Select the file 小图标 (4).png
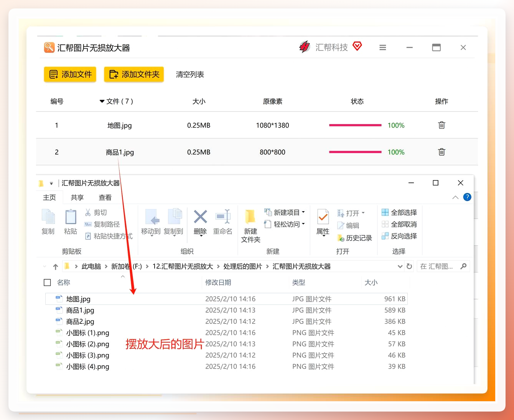Screen dimensions: 514x420 coord(226,366)
